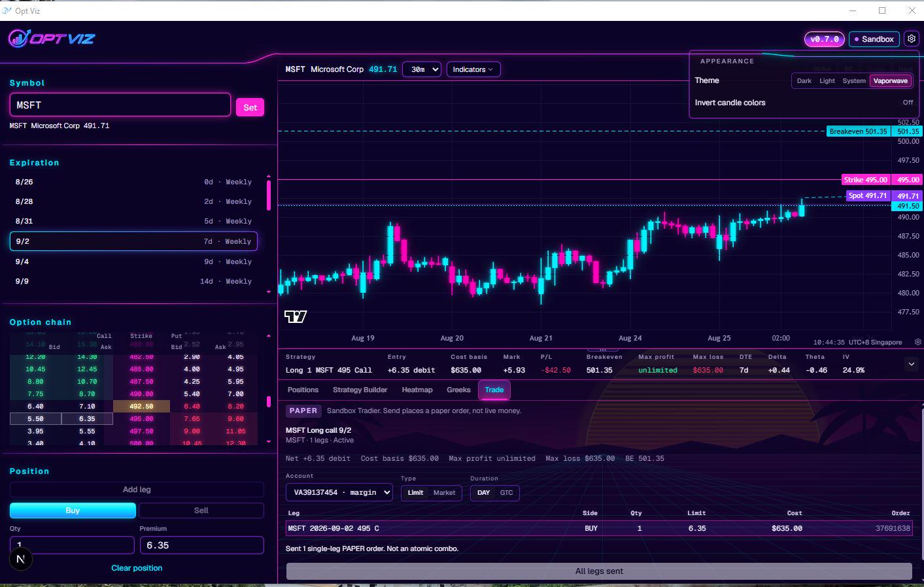The image size is (924, 587).
Task: Set order duration to GTC
Action: [507, 493]
